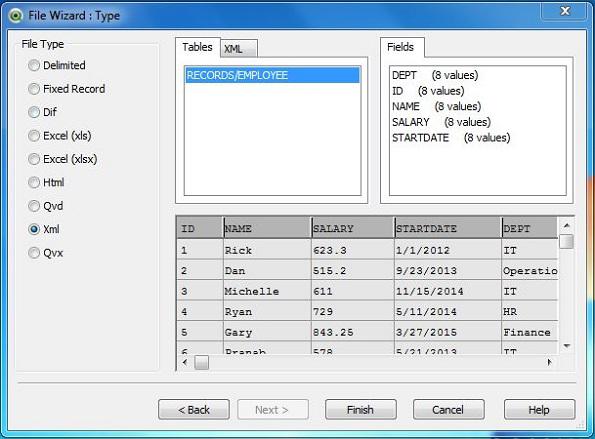Click the horizontal scroll left arrow
The width and height of the screenshot is (595, 439).
(185, 362)
